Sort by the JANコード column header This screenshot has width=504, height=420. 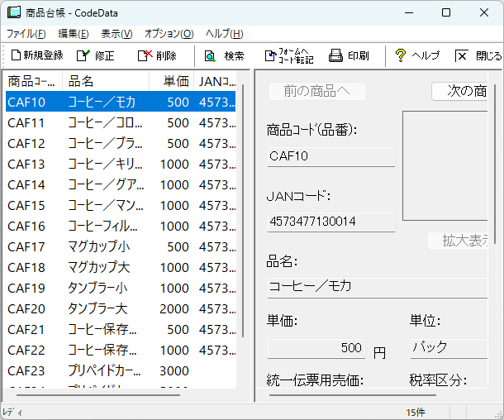click(216, 81)
